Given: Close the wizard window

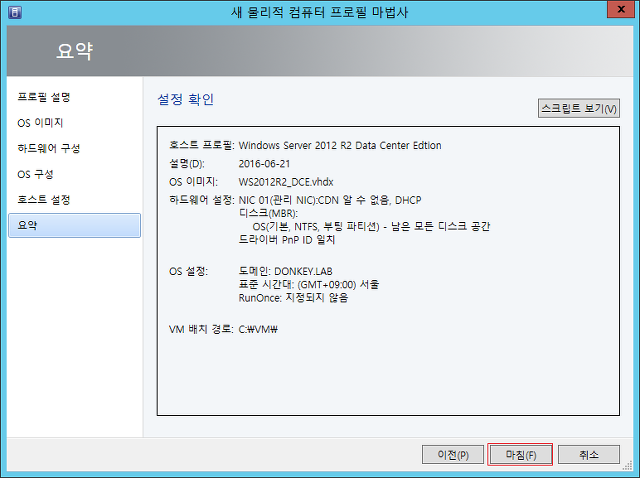Looking at the screenshot, I should coord(620,9).
